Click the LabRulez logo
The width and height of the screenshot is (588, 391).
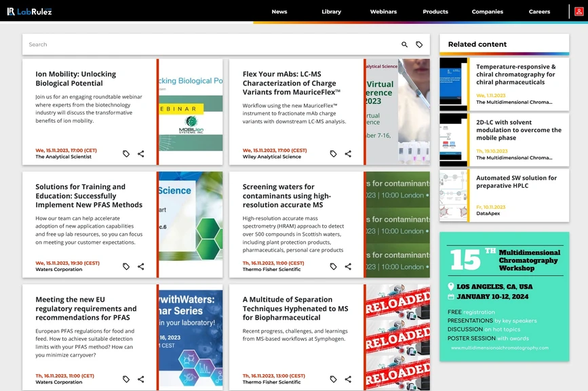[29, 12]
